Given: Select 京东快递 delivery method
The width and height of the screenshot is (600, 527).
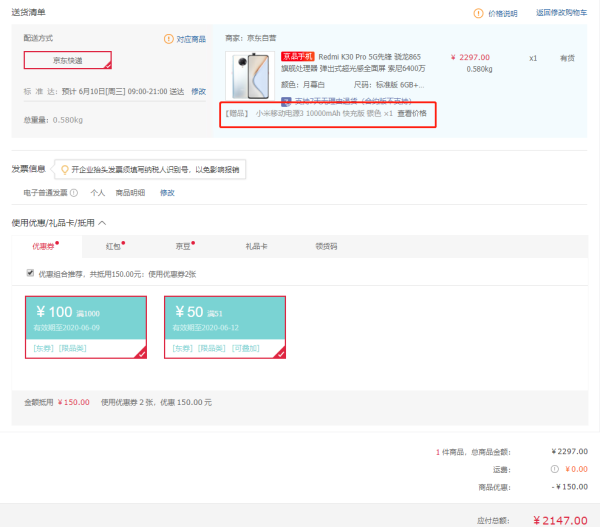Looking at the screenshot, I should (x=68, y=60).
